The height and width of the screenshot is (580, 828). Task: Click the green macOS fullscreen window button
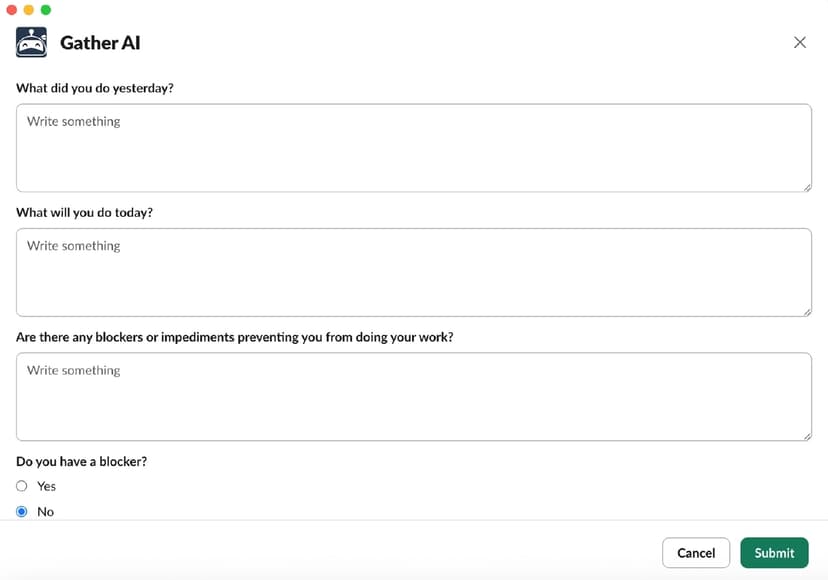coord(46,10)
